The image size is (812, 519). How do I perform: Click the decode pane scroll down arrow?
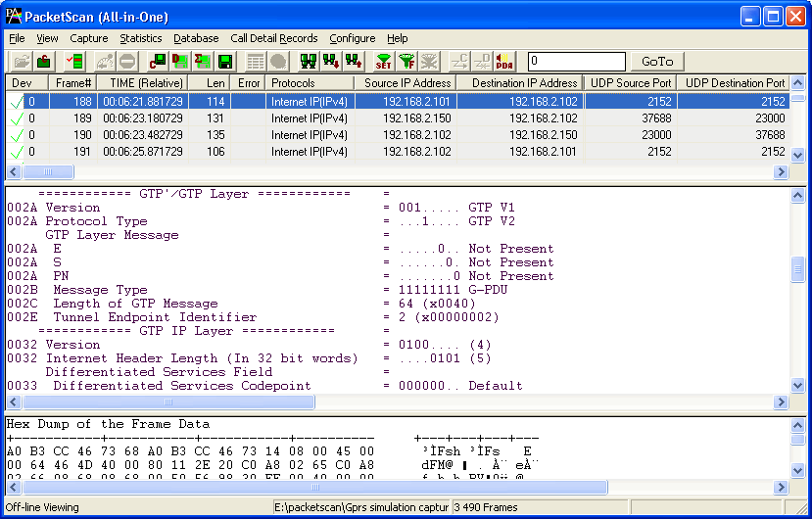[797, 386]
